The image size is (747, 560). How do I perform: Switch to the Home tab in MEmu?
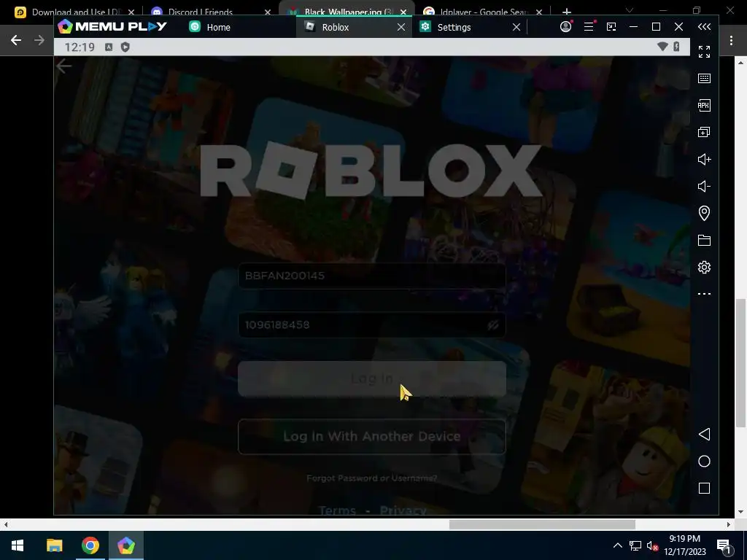tap(209, 27)
